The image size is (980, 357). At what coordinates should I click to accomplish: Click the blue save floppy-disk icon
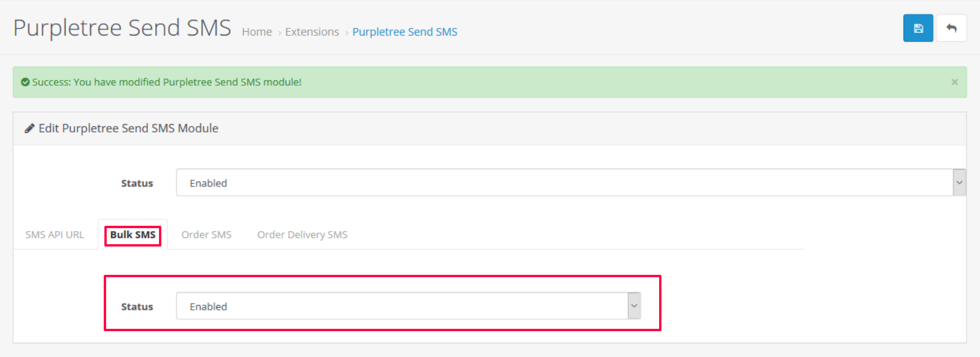(x=918, y=28)
